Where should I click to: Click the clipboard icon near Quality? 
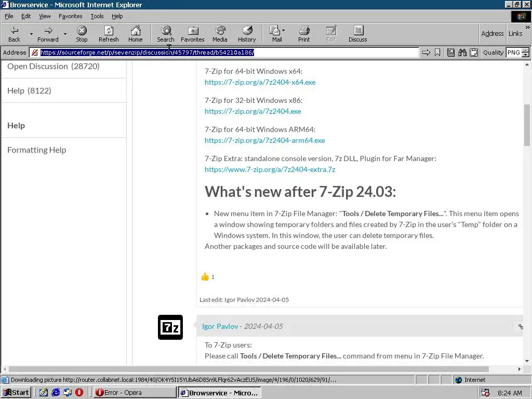pyautogui.click(x=474, y=52)
